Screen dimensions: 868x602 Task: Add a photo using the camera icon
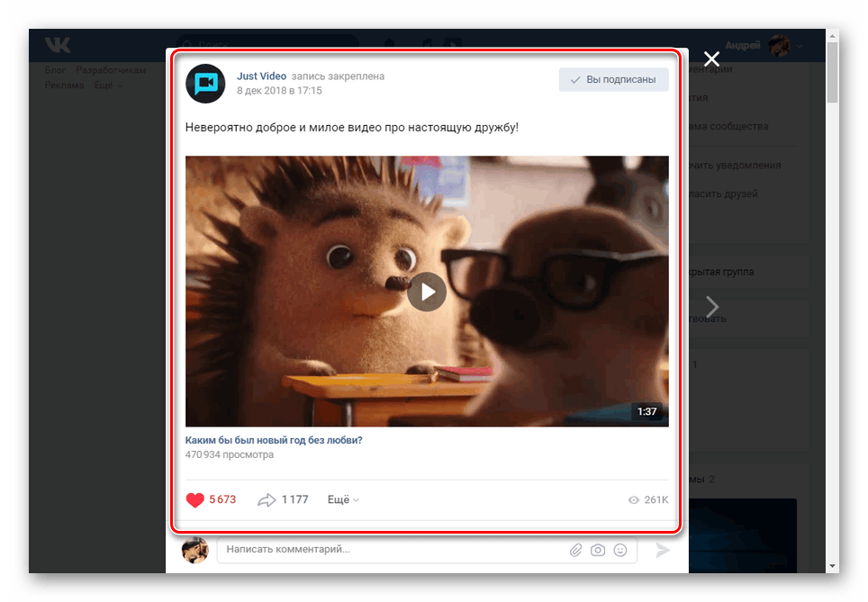(598, 550)
